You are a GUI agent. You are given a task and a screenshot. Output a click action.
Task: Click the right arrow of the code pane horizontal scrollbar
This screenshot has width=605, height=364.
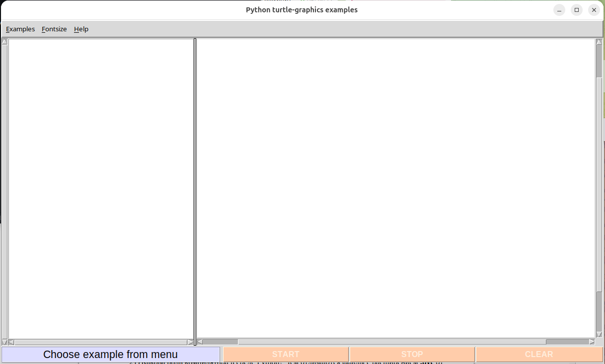click(x=190, y=342)
